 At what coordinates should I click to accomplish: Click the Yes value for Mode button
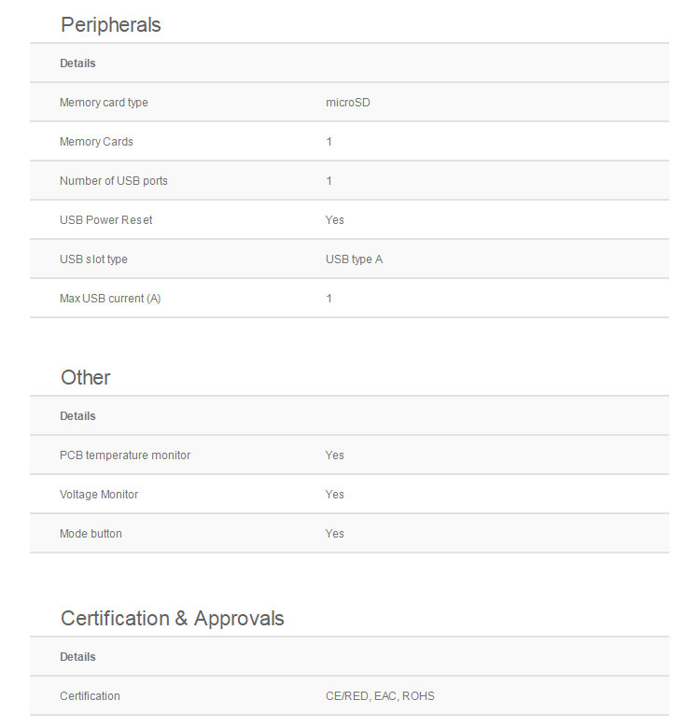pyautogui.click(x=334, y=534)
